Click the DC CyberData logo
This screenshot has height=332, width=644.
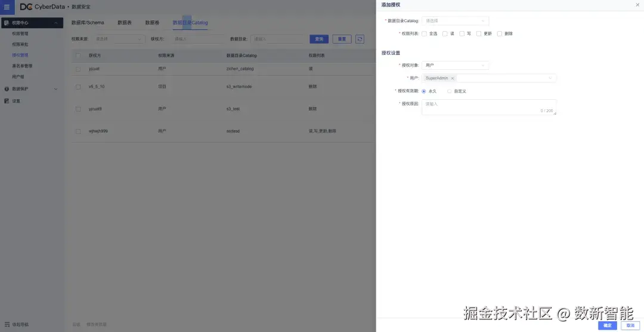click(42, 7)
